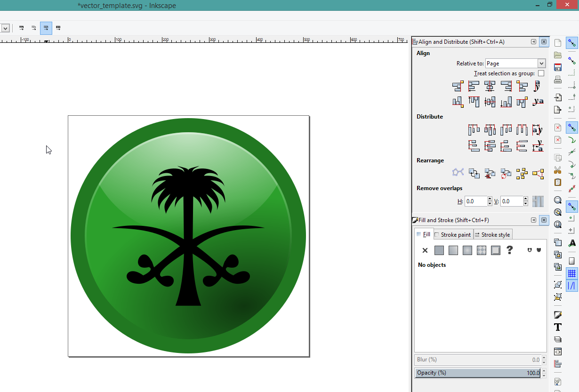This screenshot has width=579, height=392.
Task: Randomize object centers
Action: 522,173
